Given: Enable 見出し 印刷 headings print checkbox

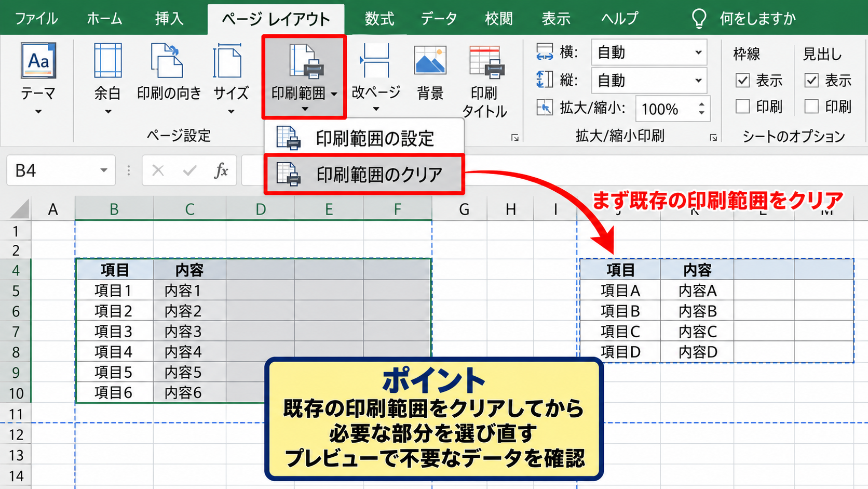Looking at the screenshot, I should tap(811, 107).
